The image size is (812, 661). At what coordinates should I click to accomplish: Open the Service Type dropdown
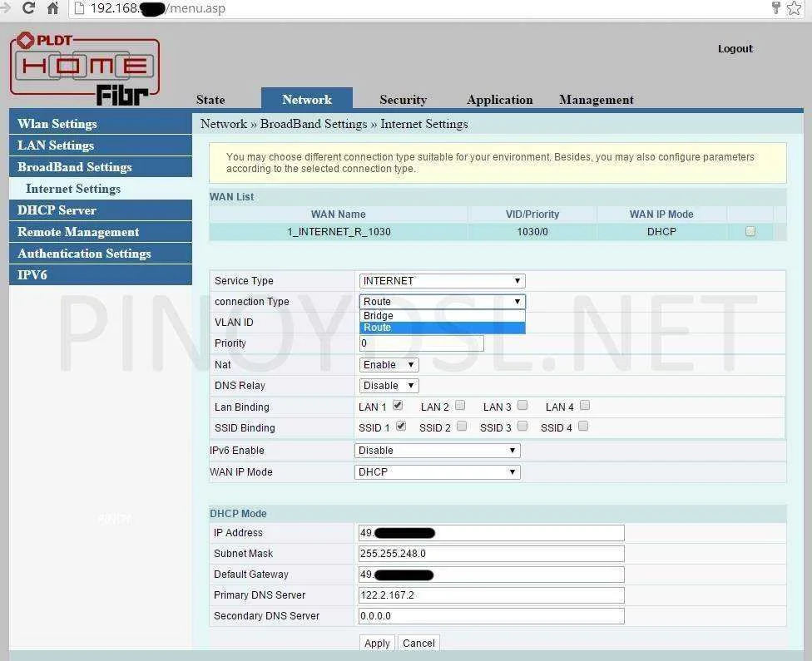pos(443,280)
